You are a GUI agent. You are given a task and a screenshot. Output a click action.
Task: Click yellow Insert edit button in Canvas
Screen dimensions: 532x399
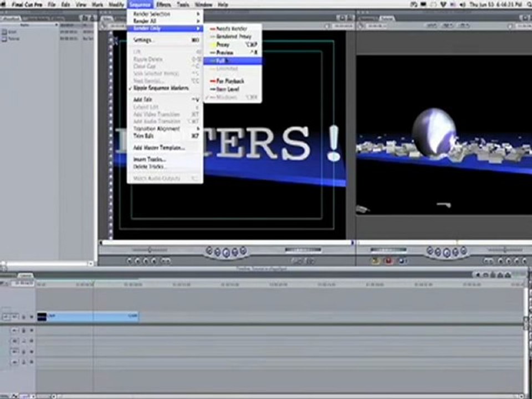coord(376,260)
